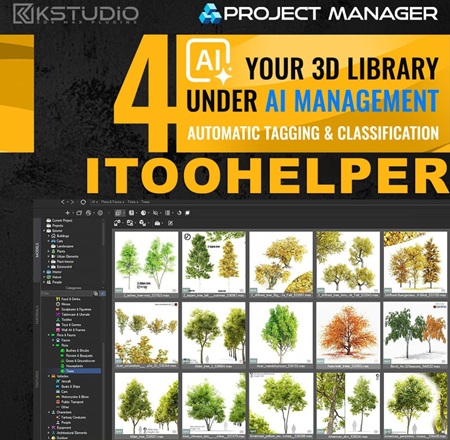Click the Filter input field

pyautogui.click(x=66, y=294)
